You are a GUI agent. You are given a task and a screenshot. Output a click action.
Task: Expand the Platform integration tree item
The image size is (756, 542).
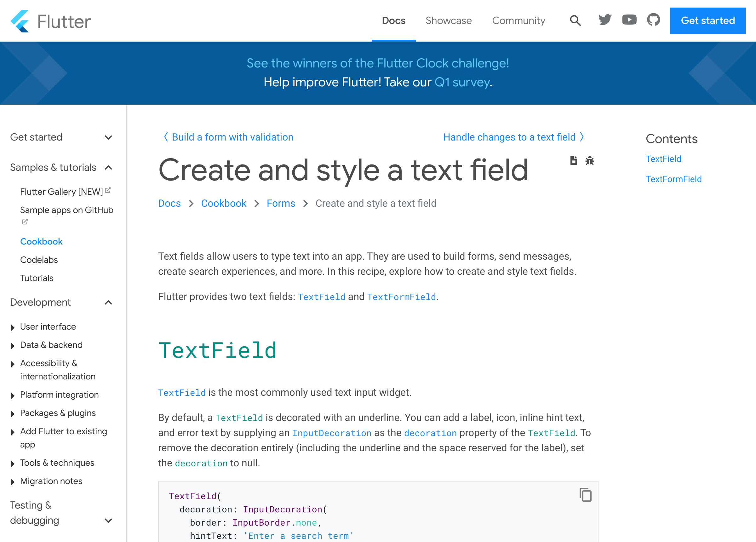pos(13,395)
